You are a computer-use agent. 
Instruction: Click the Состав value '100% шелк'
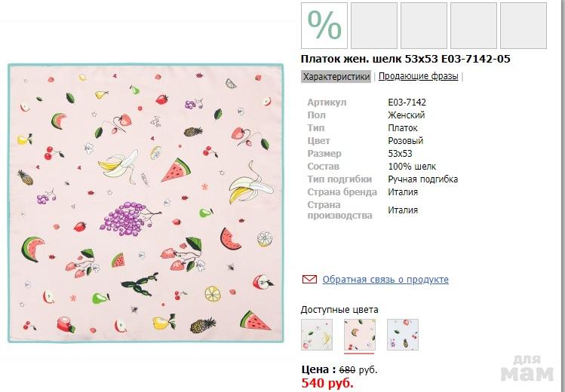(x=412, y=167)
